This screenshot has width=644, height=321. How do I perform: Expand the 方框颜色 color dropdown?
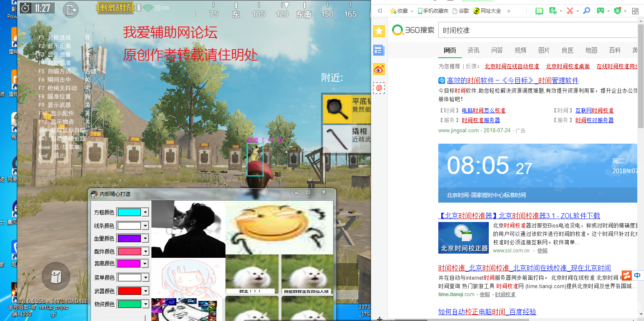(146, 212)
